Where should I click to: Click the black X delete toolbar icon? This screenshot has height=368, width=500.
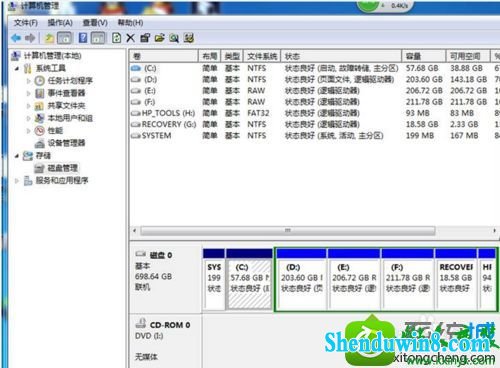pyautogui.click(x=130, y=38)
